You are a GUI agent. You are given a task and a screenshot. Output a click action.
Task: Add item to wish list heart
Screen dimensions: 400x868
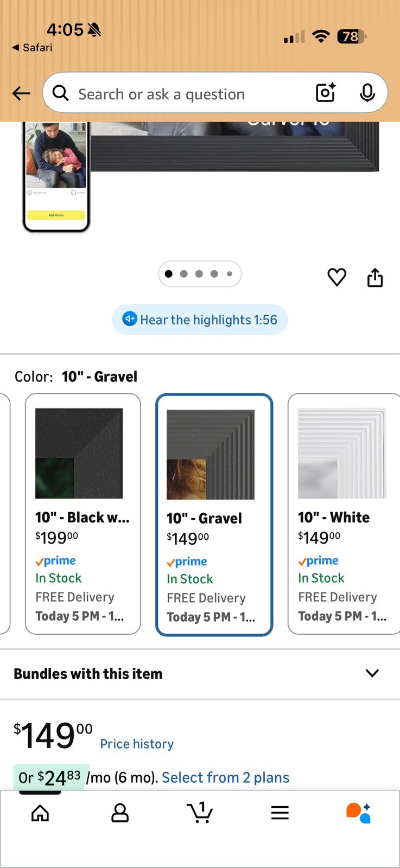point(336,277)
